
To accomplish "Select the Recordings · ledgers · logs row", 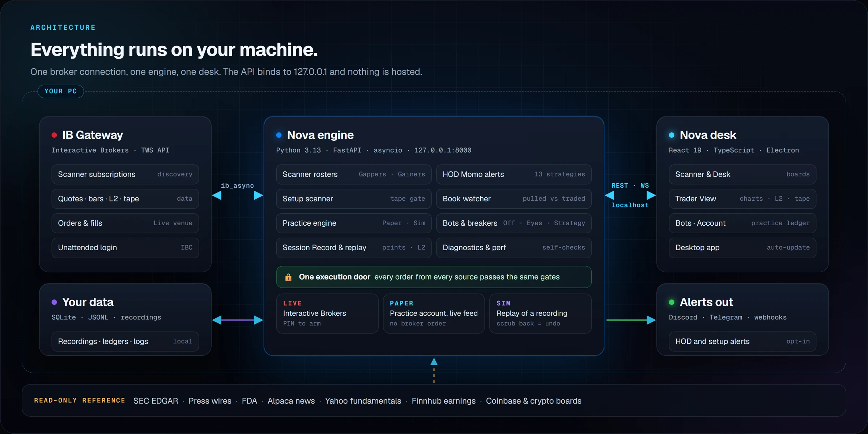I will tap(125, 341).
